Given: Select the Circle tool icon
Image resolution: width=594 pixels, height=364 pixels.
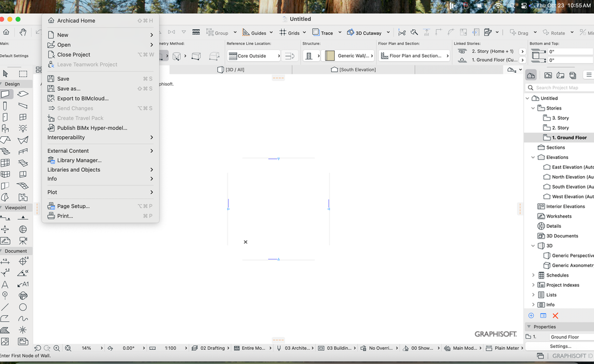Looking at the screenshot, I should [x=23, y=307].
